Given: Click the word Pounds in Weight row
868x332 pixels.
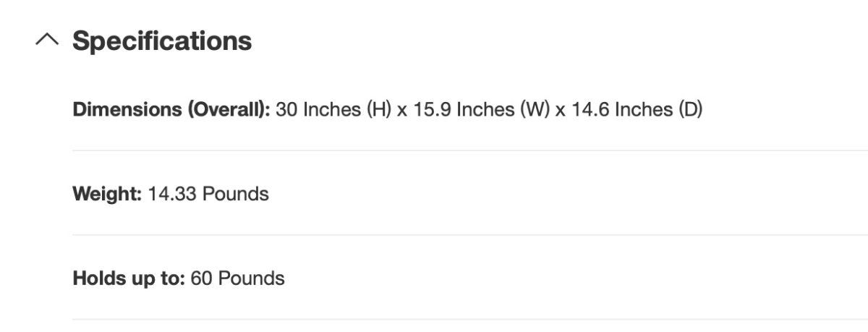Looking at the screenshot, I should pyautogui.click(x=236, y=194).
